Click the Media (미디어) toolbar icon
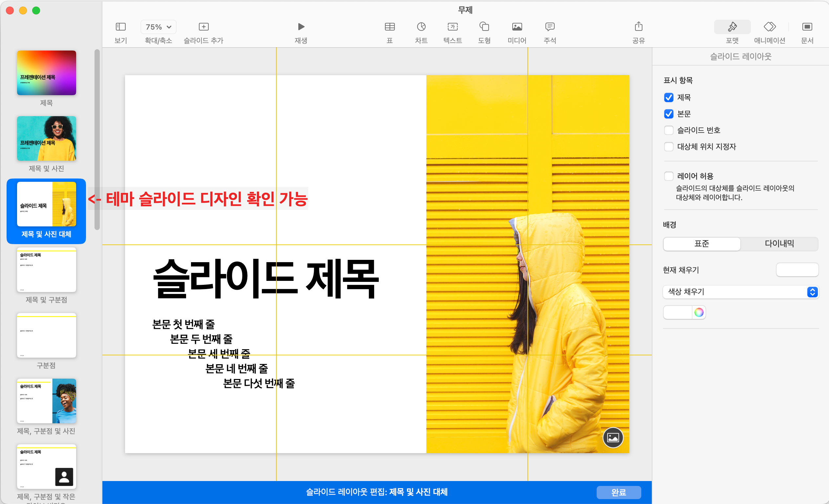The height and width of the screenshot is (504, 829). pyautogui.click(x=517, y=27)
